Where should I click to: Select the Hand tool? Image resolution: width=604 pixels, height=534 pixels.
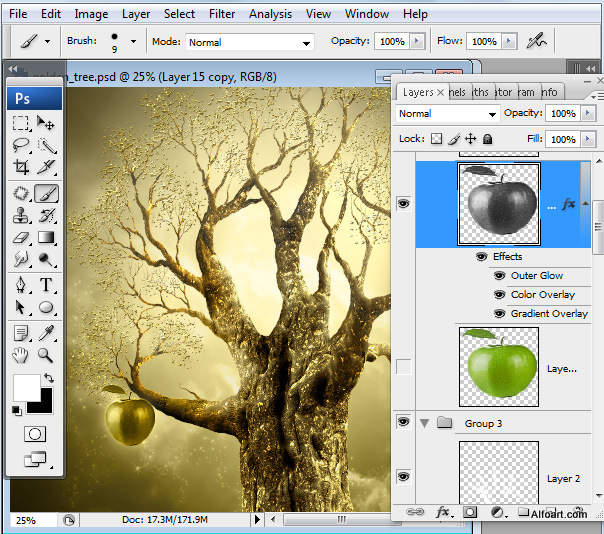click(21, 355)
